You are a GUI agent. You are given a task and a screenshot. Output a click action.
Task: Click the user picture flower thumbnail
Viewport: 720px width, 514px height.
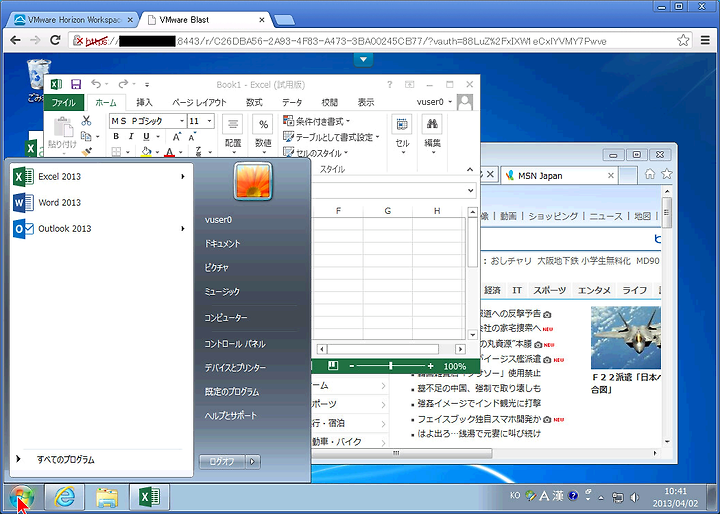point(253,181)
